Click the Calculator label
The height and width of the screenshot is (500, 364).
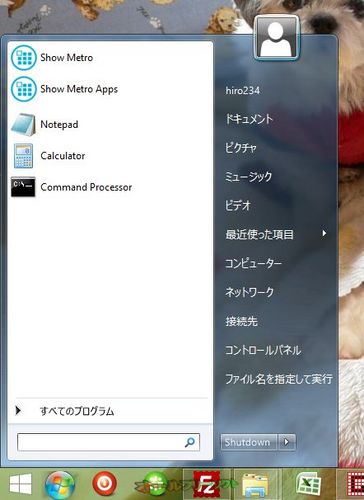(x=63, y=156)
